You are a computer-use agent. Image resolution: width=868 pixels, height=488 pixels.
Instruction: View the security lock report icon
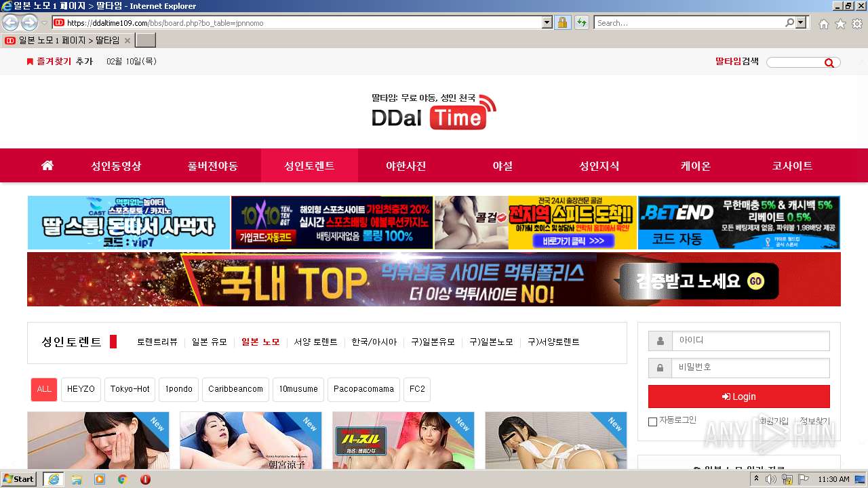(x=562, y=22)
